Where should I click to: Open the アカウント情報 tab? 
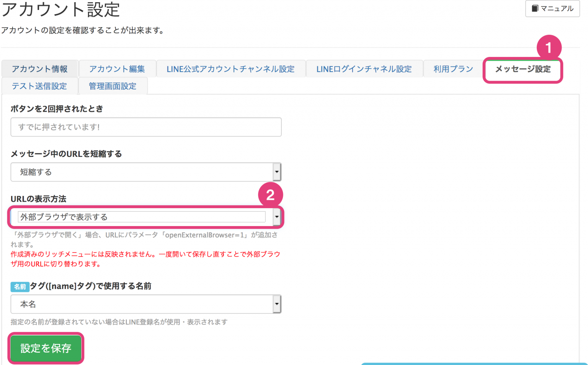(x=40, y=69)
